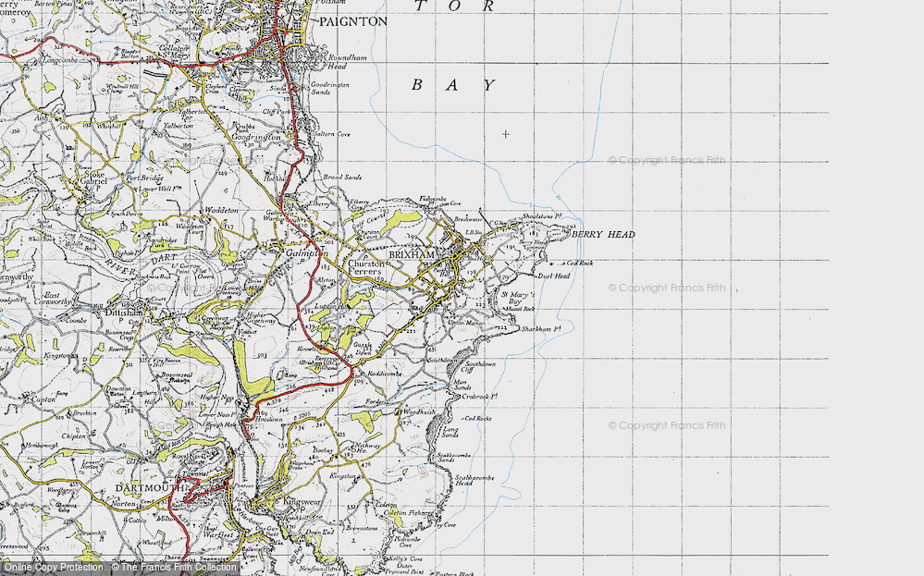
Task: Click the Scabbacombe Head label
Action: coord(474,480)
